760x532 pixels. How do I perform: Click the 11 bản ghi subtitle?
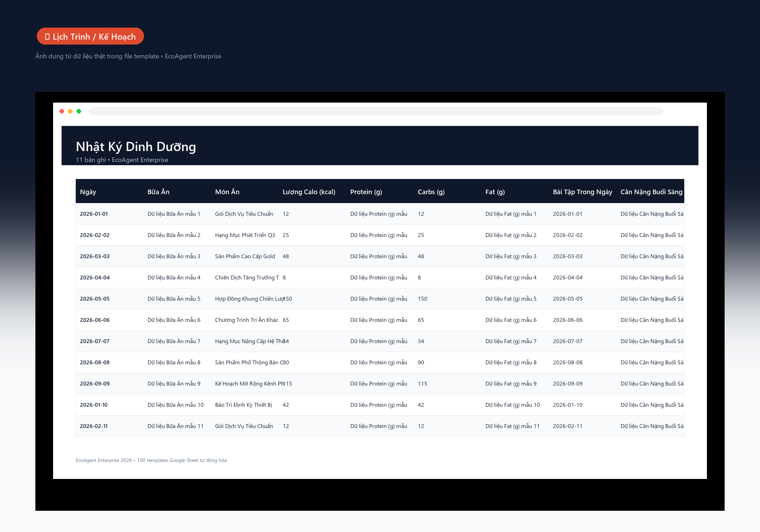pos(122,160)
